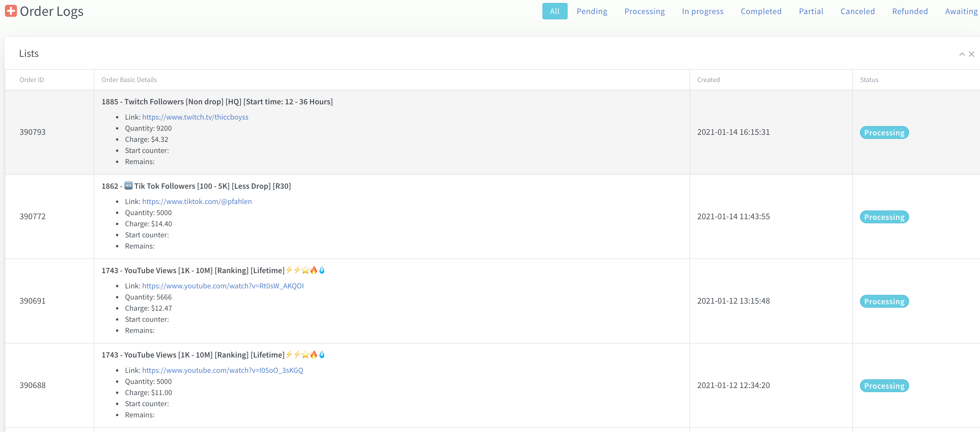Click Charge: $4.32 text

(146, 139)
